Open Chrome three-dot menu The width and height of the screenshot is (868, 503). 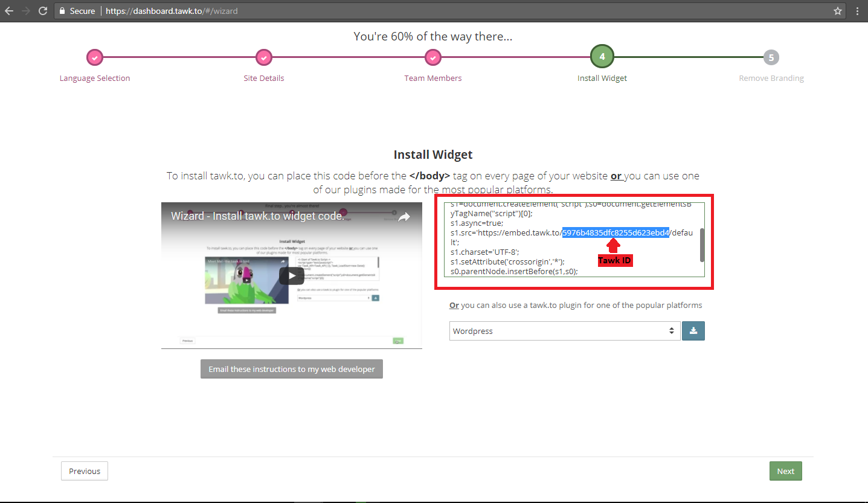pos(858,11)
